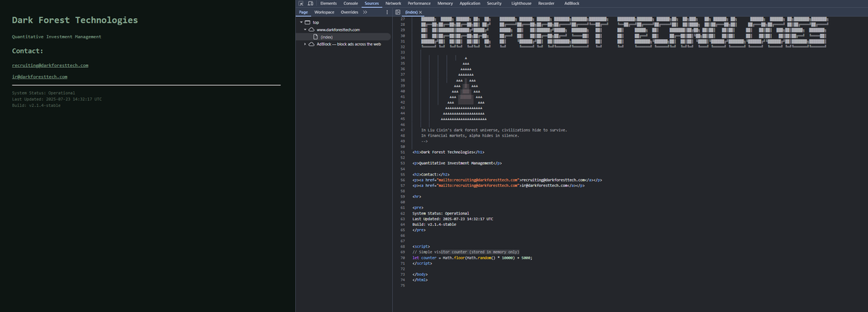Close the (index) editor tab

tap(421, 12)
